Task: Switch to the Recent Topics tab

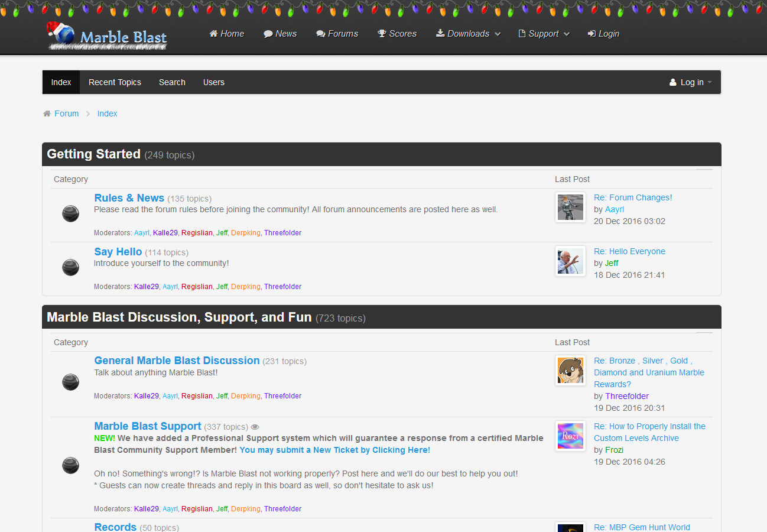Action: 115,82
